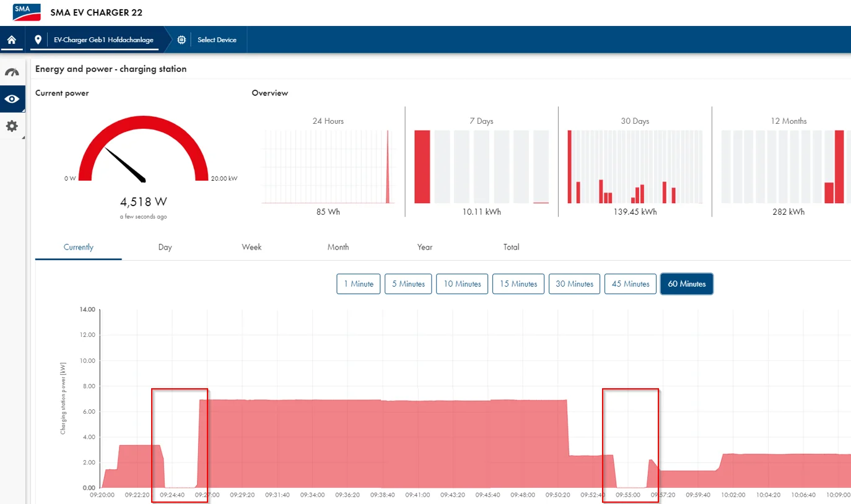Viewport: 851px width, 504px height.
Task: Select the Total tab
Action: (511, 247)
